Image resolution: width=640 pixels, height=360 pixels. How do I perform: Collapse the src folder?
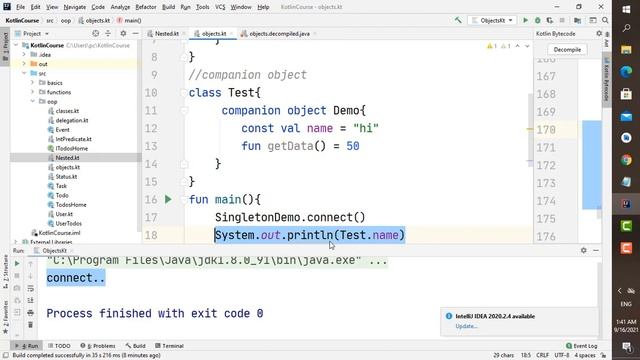(x=24, y=73)
